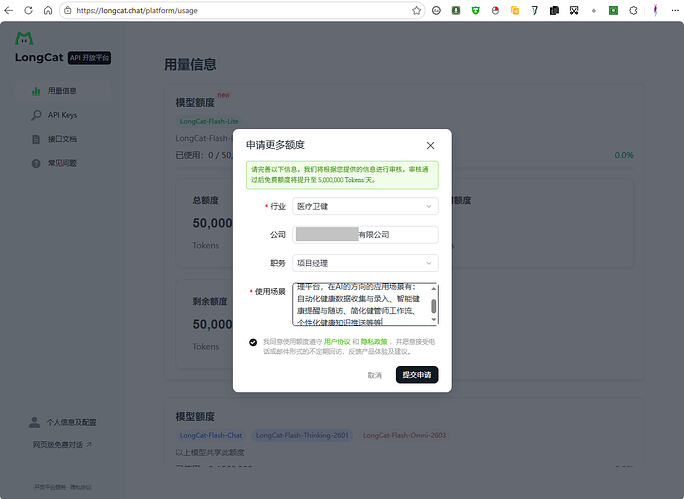The height and width of the screenshot is (499, 684).
Task: Click the site info lock icon in address bar
Action: click(68, 10)
